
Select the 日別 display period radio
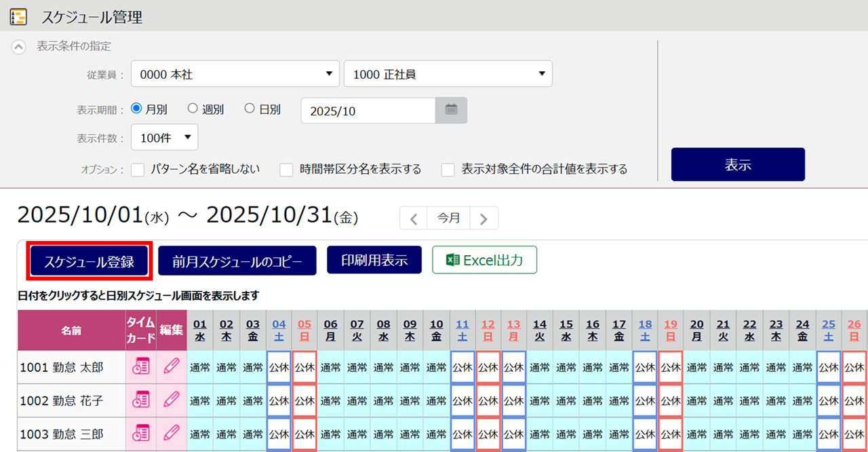click(x=250, y=109)
